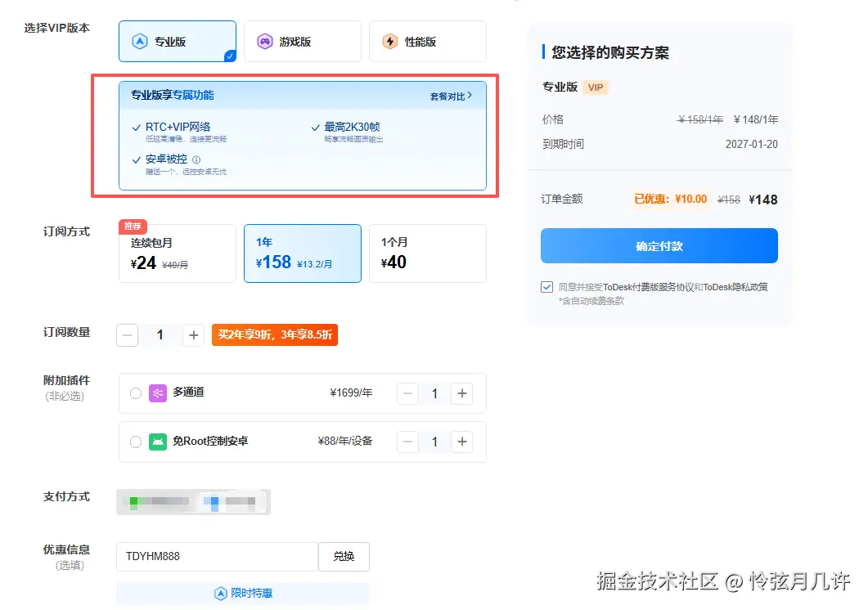868x610 pixels.
Task: Open the 套餐对比 comparison link
Action: coord(451,96)
